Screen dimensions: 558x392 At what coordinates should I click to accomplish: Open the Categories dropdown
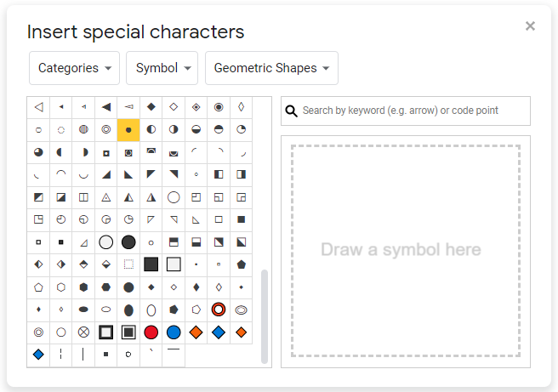(x=75, y=68)
